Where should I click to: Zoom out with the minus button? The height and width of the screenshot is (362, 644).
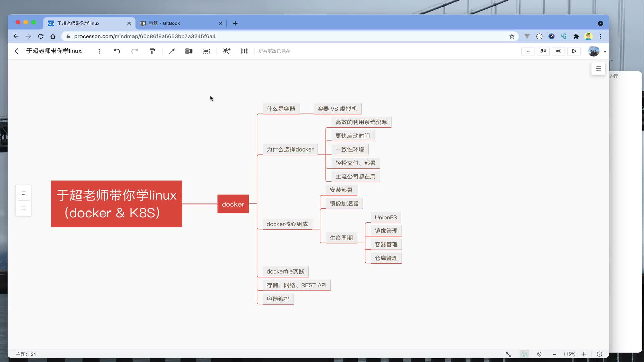pyautogui.click(x=555, y=354)
